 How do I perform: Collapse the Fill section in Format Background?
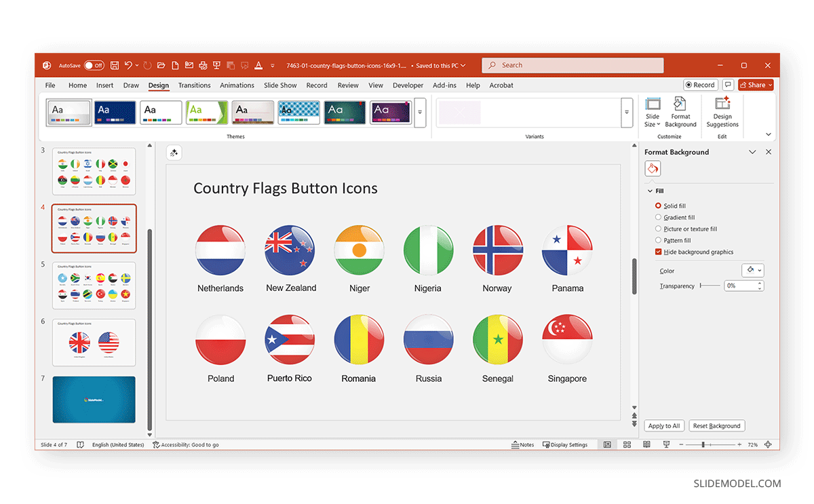click(651, 191)
